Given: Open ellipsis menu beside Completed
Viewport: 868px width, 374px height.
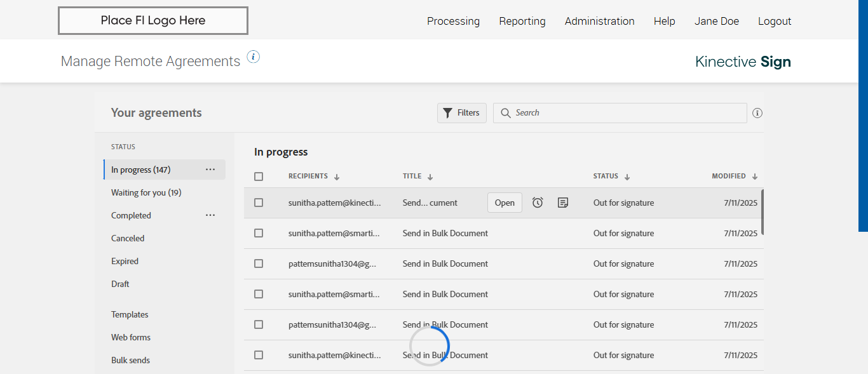Looking at the screenshot, I should (210, 215).
